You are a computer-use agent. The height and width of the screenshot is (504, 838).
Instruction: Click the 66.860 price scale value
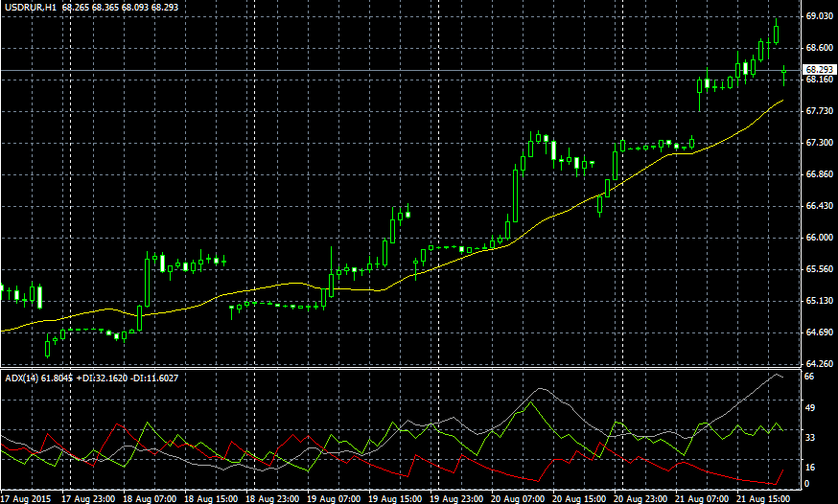tap(819, 174)
